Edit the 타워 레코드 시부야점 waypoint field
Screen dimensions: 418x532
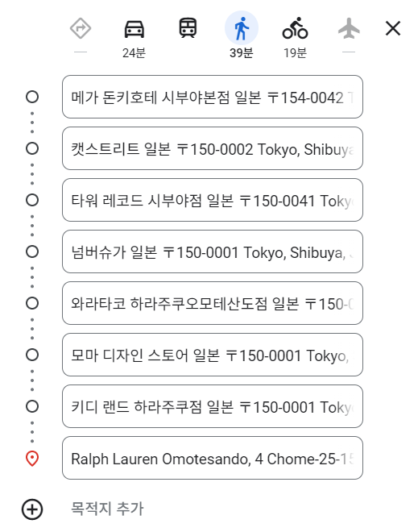tap(213, 200)
